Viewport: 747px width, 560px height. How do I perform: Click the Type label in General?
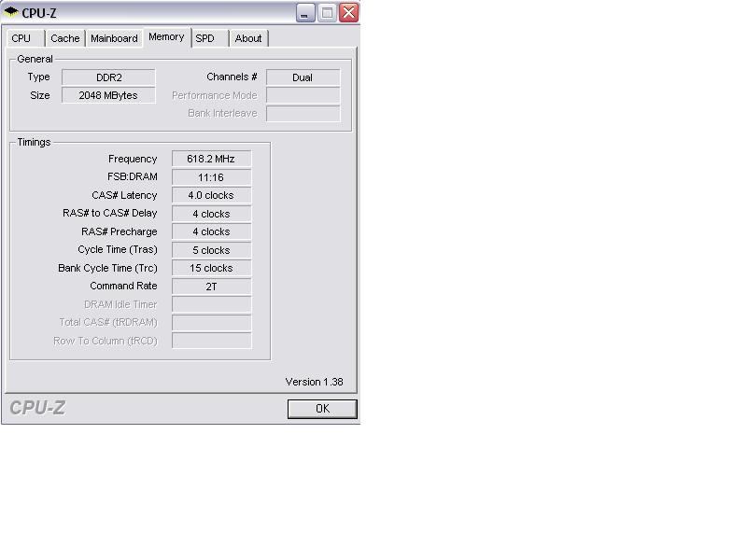tap(38, 77)
